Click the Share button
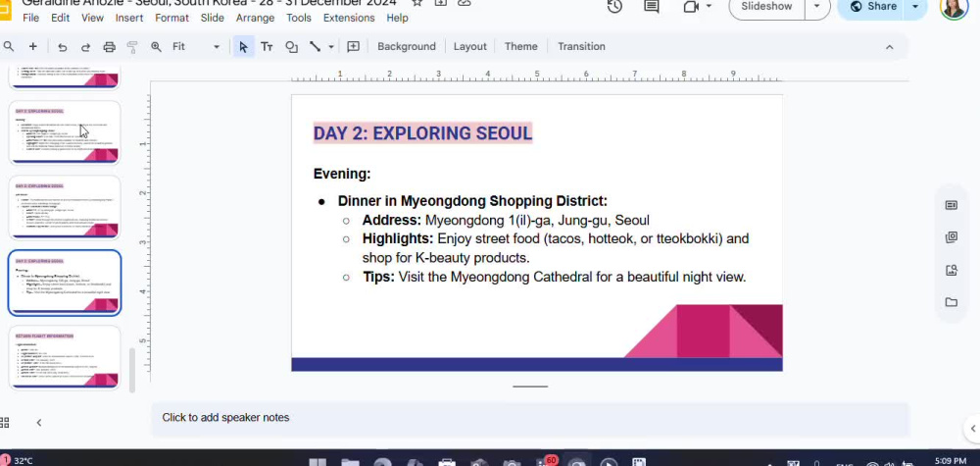 pos(873,6)
